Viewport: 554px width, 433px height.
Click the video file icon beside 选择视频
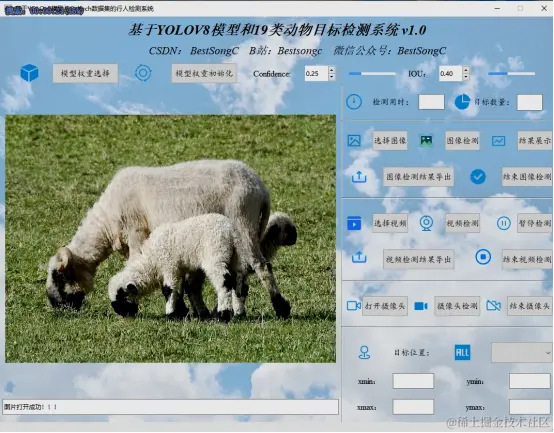(x=354, y=223)
